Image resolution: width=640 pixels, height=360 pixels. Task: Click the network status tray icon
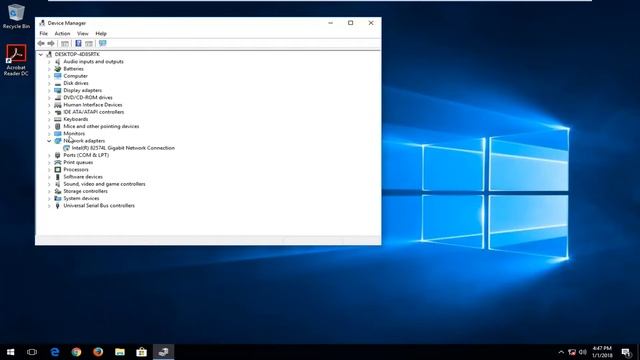click(572, 352)
